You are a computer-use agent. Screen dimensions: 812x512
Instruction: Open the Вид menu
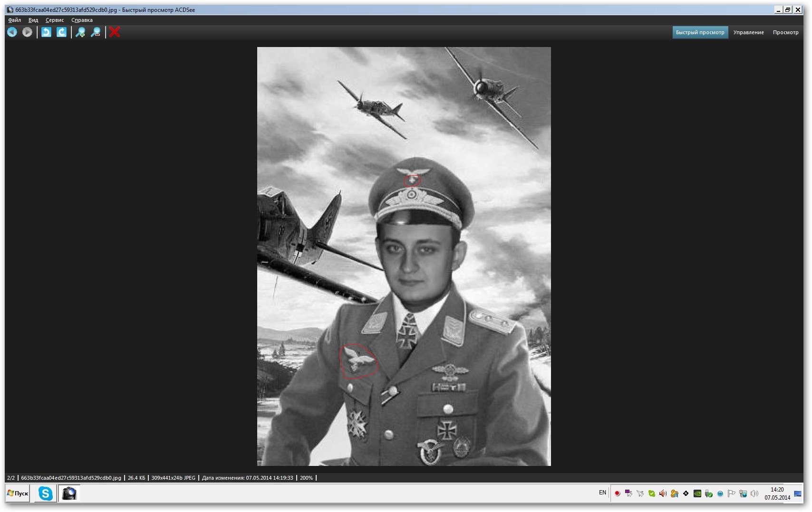[33, 20]
